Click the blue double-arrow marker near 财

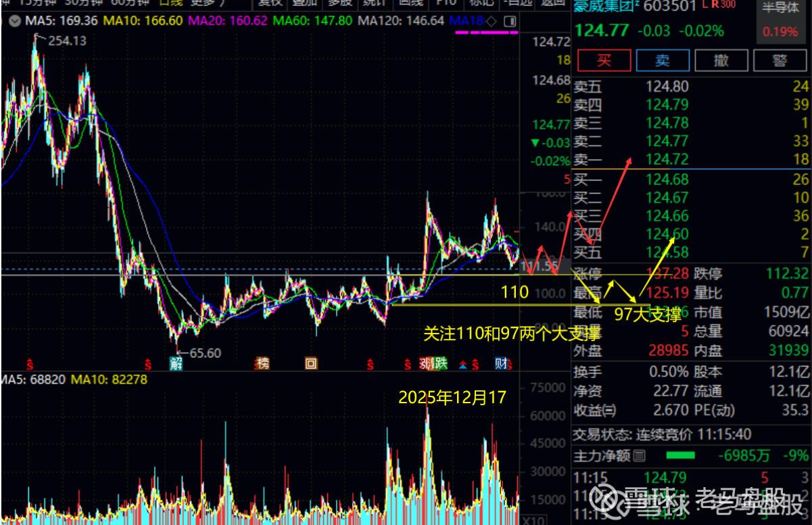(x=463, y=365)
